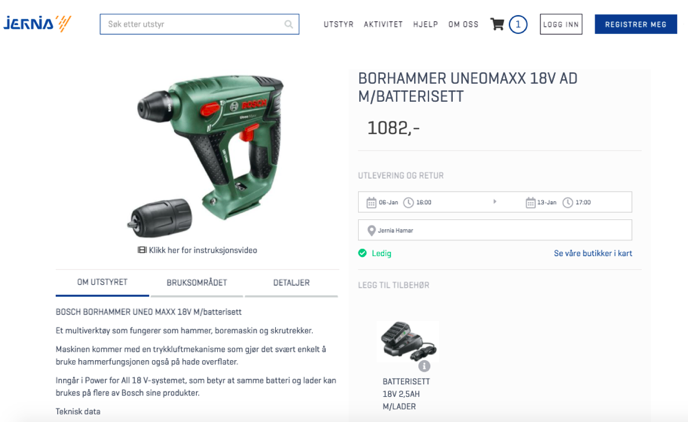Click the pickup date calendar icon
The height and width of the screenshot is (422, 688).
(371, 202)
